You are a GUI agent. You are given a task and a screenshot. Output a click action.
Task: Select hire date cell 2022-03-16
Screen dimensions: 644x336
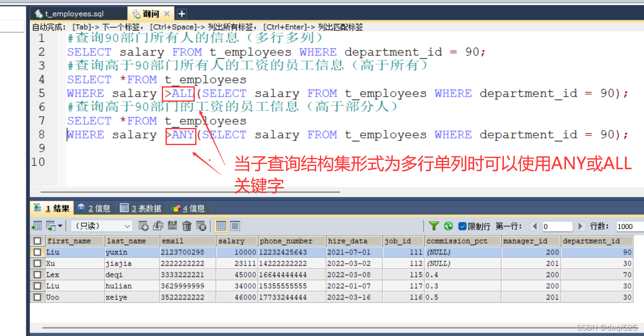[x=355, y=297]
